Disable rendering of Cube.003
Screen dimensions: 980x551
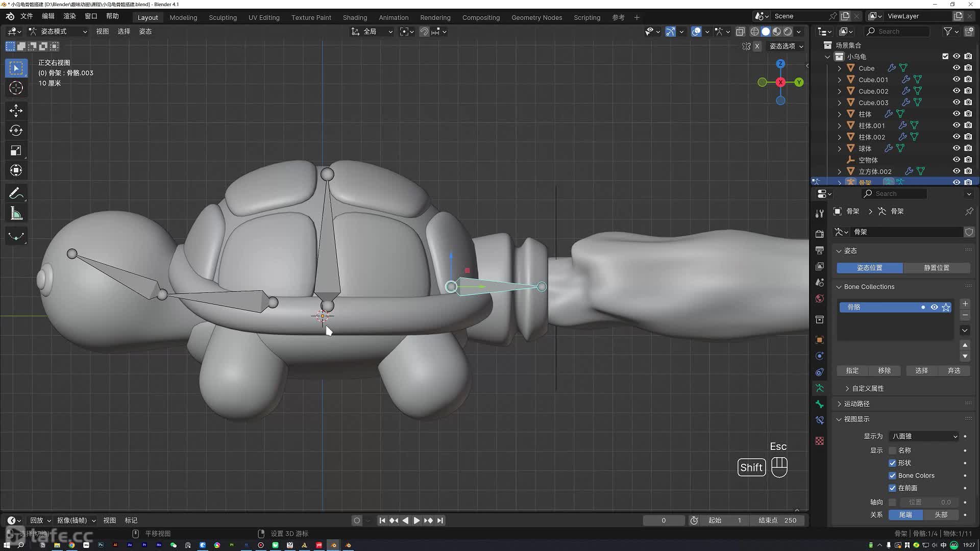coord(968,103)
